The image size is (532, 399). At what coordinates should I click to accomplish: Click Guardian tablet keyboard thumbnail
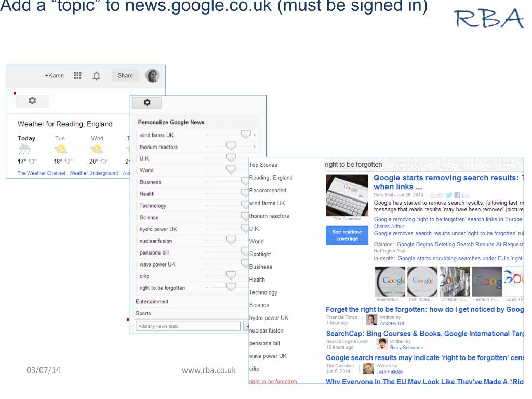click(347, 195)
